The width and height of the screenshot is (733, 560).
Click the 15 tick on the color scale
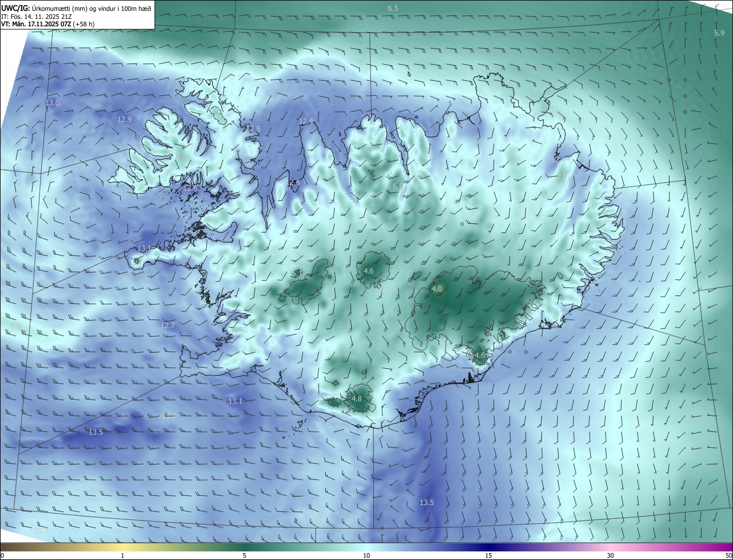click(x=488, y=555)
